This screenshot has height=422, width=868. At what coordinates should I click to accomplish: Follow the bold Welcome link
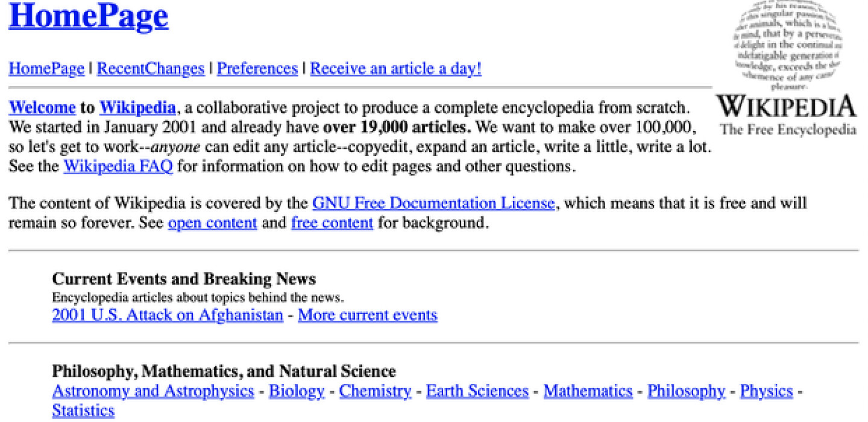(x=42, y=109)
